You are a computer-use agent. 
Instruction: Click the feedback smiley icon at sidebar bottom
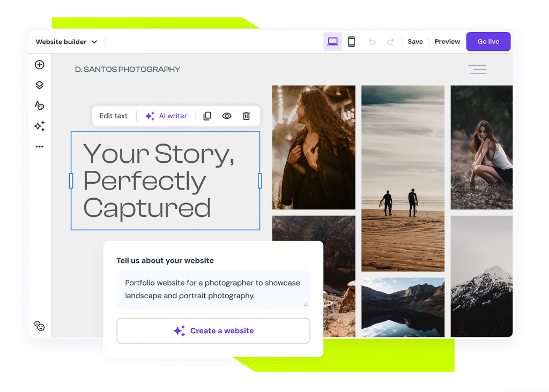pyautogui.click(x=39, y=326)
